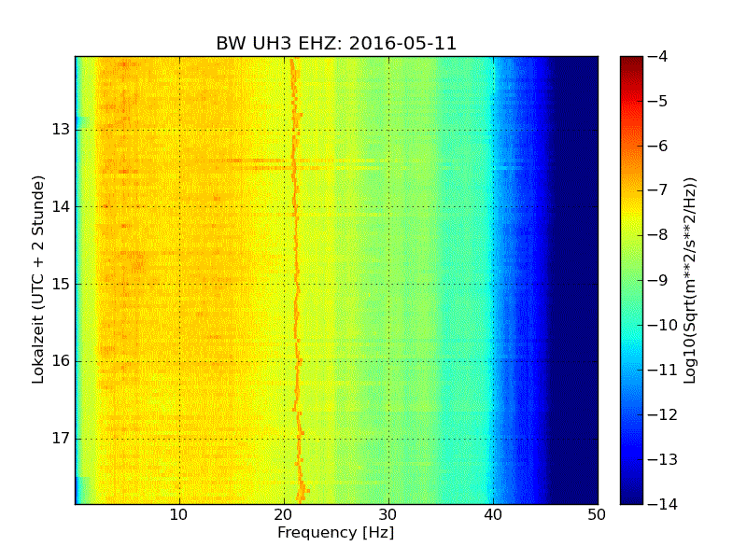Click the colorbar tick label −6

tap(657, 147)
